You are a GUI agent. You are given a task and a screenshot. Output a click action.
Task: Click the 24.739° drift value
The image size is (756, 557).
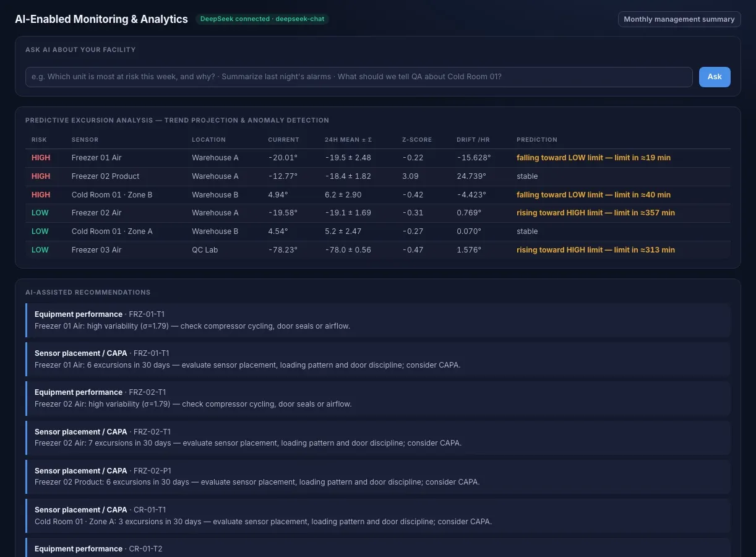click(x=471, y=176)
